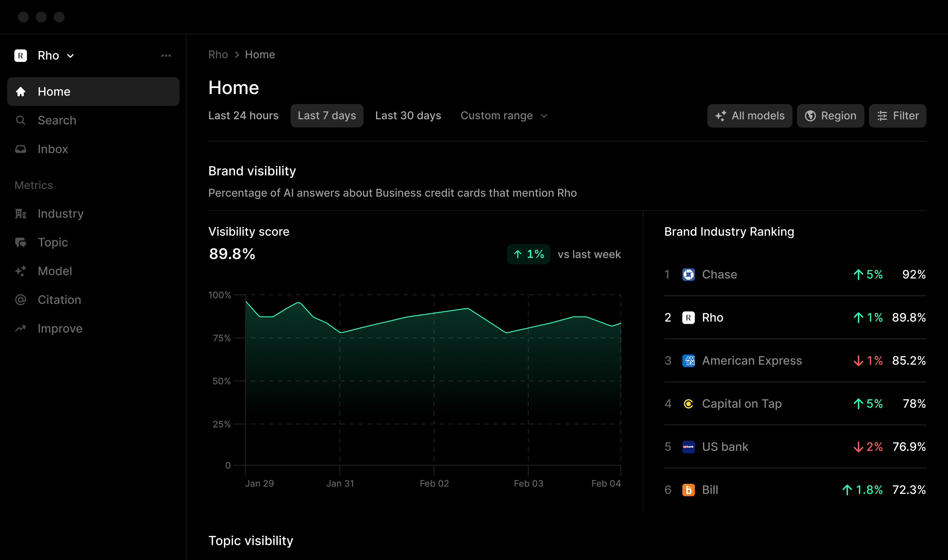The image size is (948, 560).
Task: Open the workspace options ellipsis menu
Action: [166, 55]
